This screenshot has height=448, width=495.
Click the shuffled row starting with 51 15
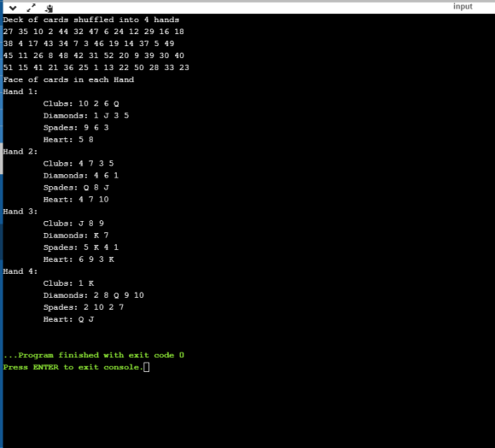pos(96,67)
